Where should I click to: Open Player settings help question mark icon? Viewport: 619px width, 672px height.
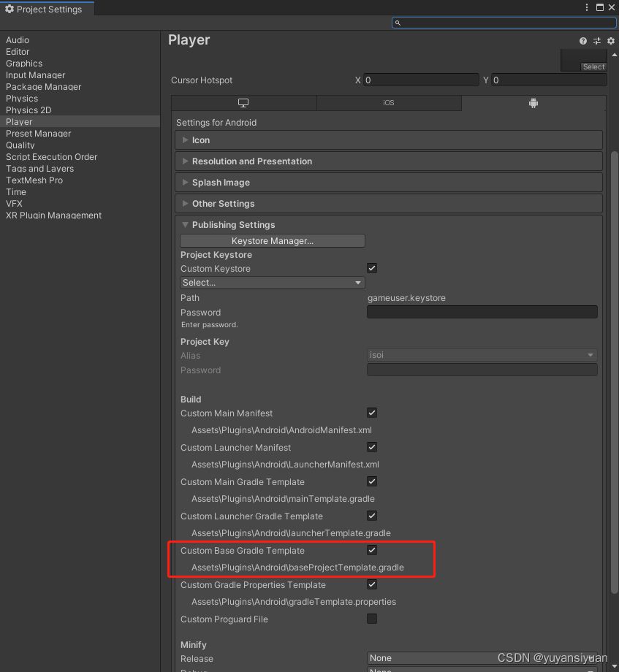coord(582,41)
